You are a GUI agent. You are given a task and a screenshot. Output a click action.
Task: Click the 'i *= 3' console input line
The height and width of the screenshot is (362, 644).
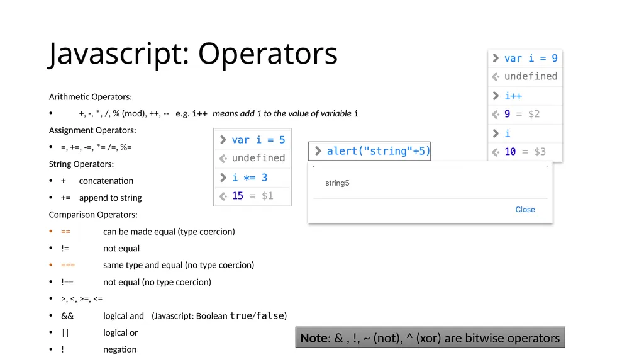(x=249, y=178)
